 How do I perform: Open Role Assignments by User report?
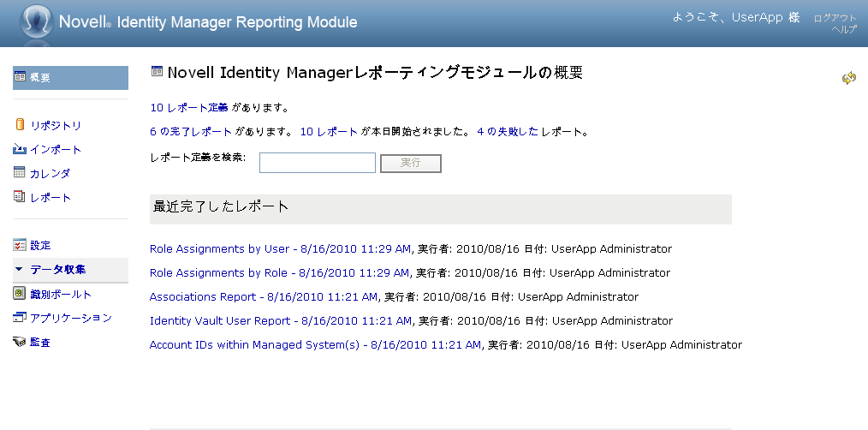tap(280, 248)
